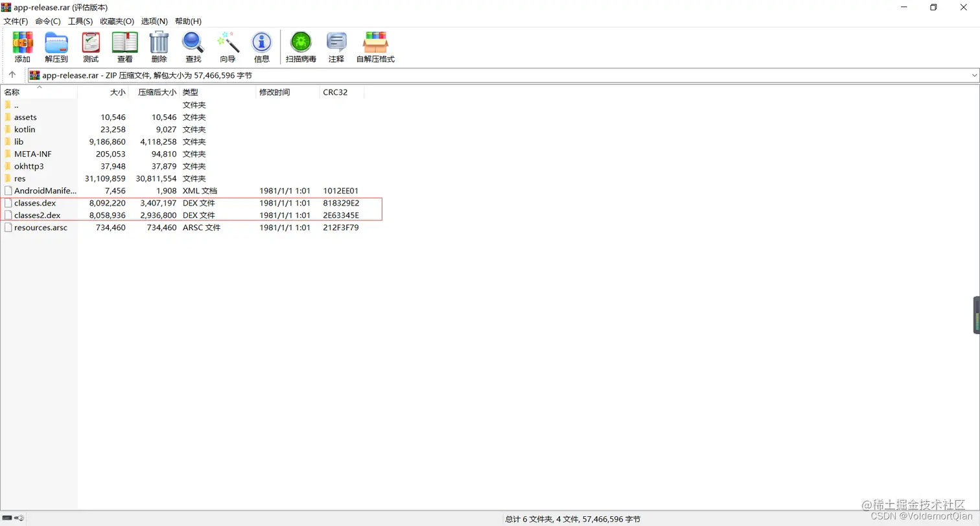Click the drive icon in the status bar
The height and width of the screenshot is (526, 980).
click(x=7, y=518)
